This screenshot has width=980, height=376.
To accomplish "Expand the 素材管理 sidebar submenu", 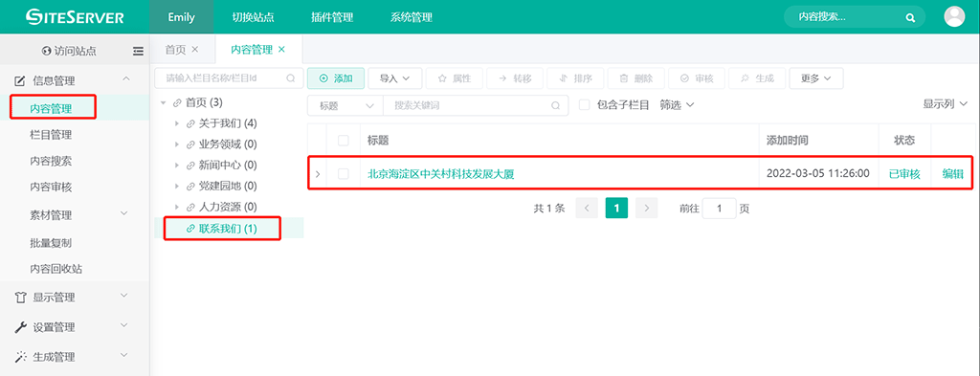I will pyautogui.click(x=124, y=214).
